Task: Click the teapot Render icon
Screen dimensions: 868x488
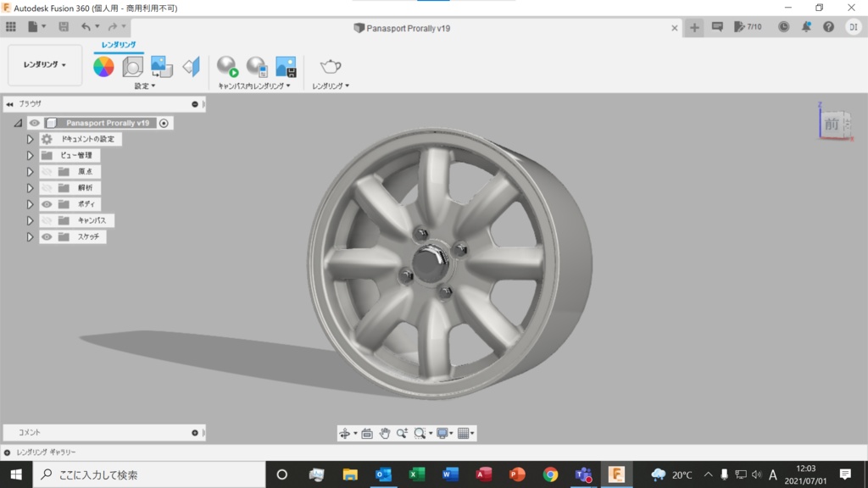Action: point(331,67)
